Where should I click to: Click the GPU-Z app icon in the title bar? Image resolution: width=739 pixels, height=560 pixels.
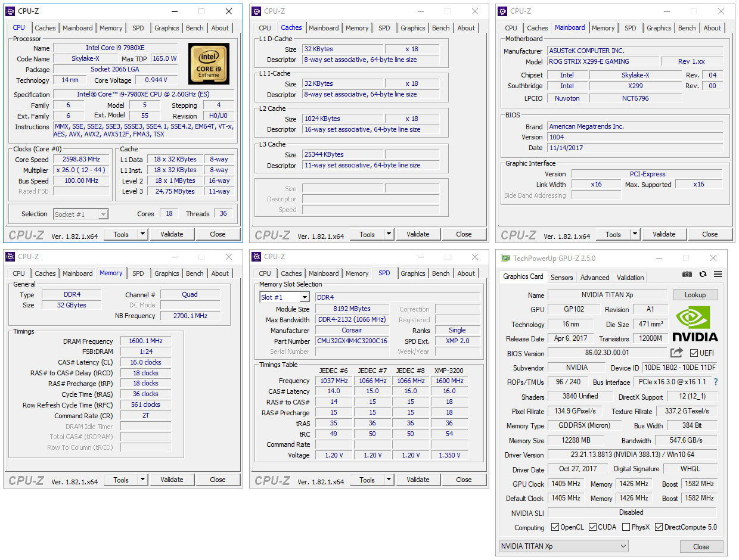click(505, 259)
